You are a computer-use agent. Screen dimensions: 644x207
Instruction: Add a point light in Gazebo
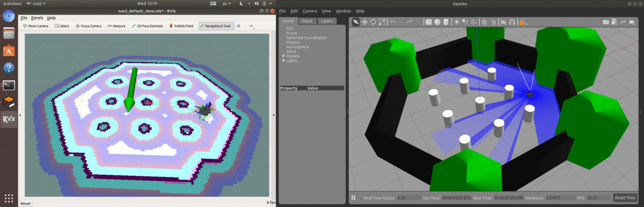(456, 22)
